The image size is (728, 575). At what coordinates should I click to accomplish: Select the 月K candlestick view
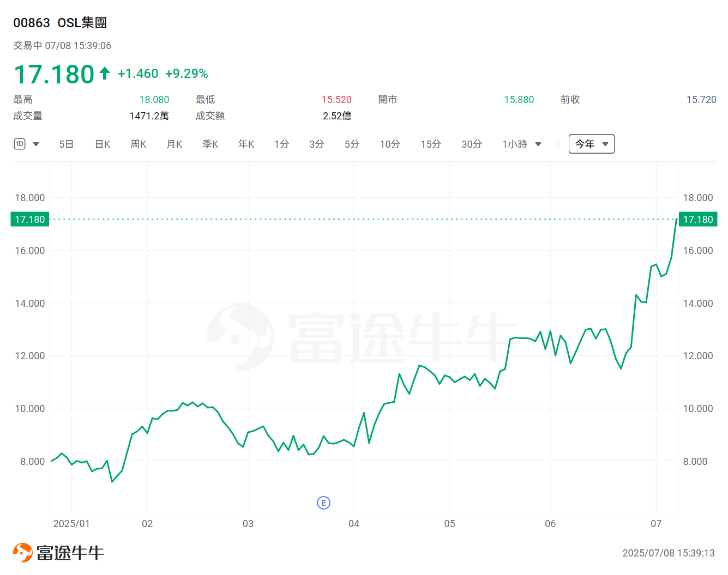tap(174, 144)
